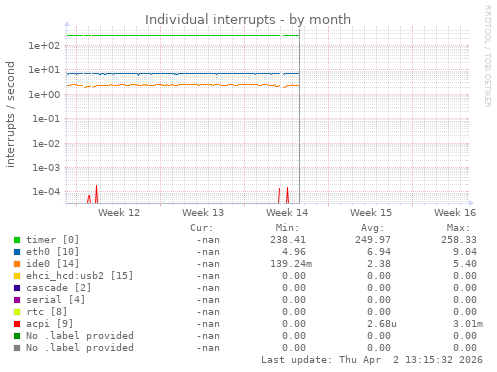Click the orange ide0 [14] legend swatch
The width and height of the screenshot is (497, 372).
[17, 264]
